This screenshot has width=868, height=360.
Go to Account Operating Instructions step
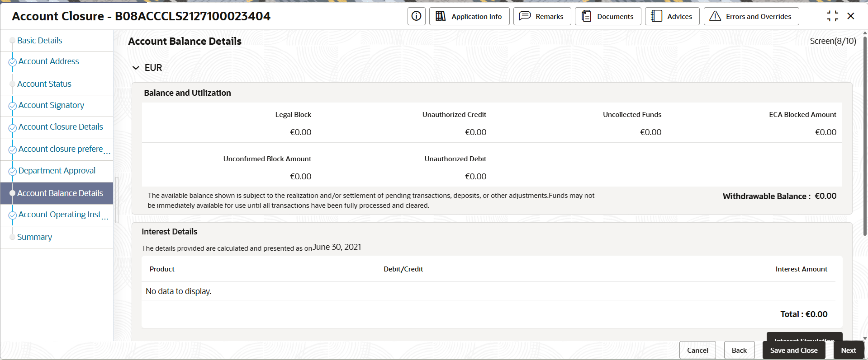[63, 215]
